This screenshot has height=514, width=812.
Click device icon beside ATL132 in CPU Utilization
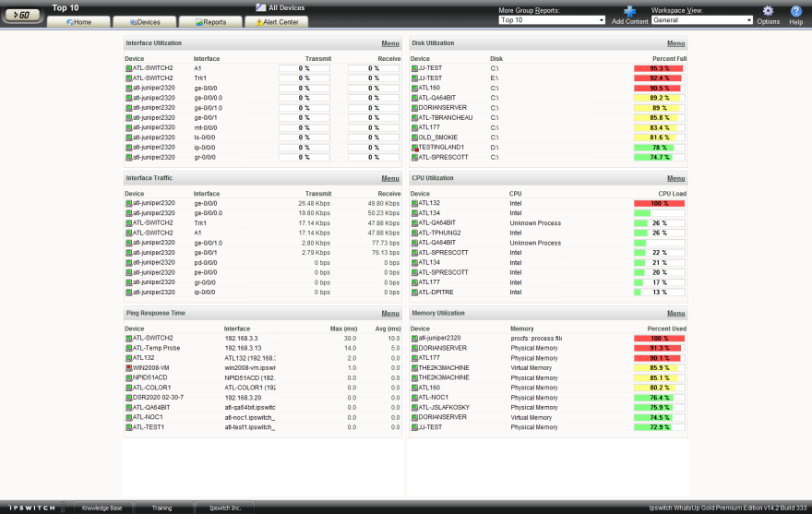(x=414, y=204)
